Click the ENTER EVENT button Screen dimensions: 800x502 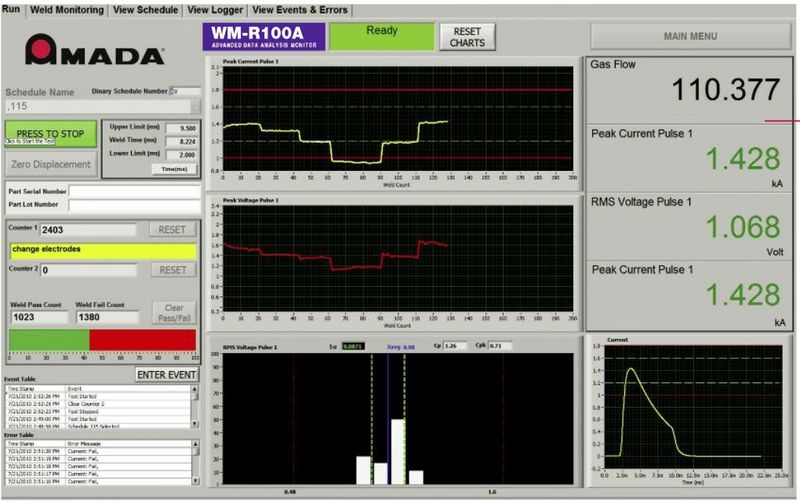[x=166, y=375]
